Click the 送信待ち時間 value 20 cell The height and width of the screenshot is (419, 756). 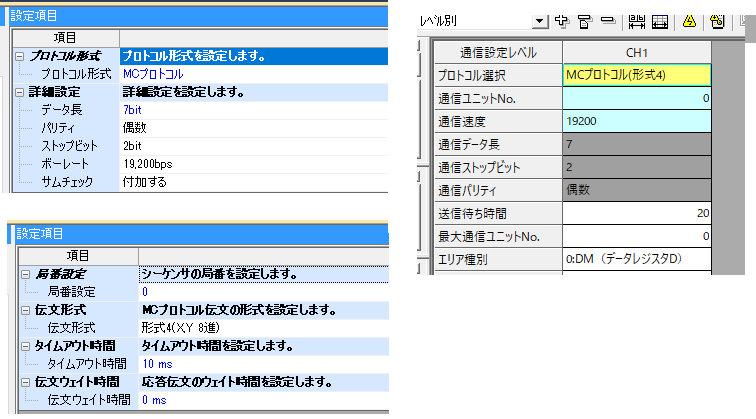tap(636, 213)
